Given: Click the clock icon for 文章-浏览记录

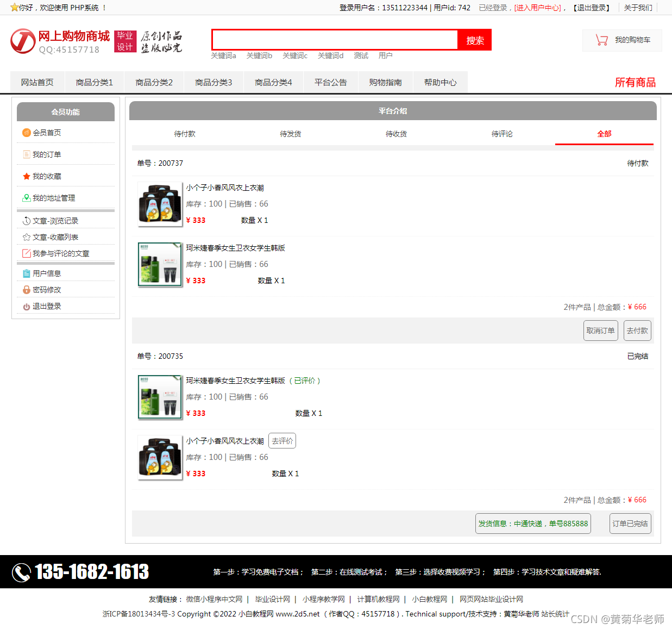Looking at the screenshot, I should (x=26, y=220).
